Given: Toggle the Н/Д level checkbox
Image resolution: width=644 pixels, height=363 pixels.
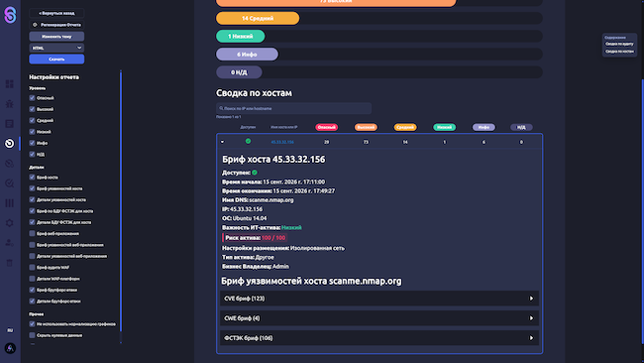Looking at the screenshot, I should click(x=32, y=154).
